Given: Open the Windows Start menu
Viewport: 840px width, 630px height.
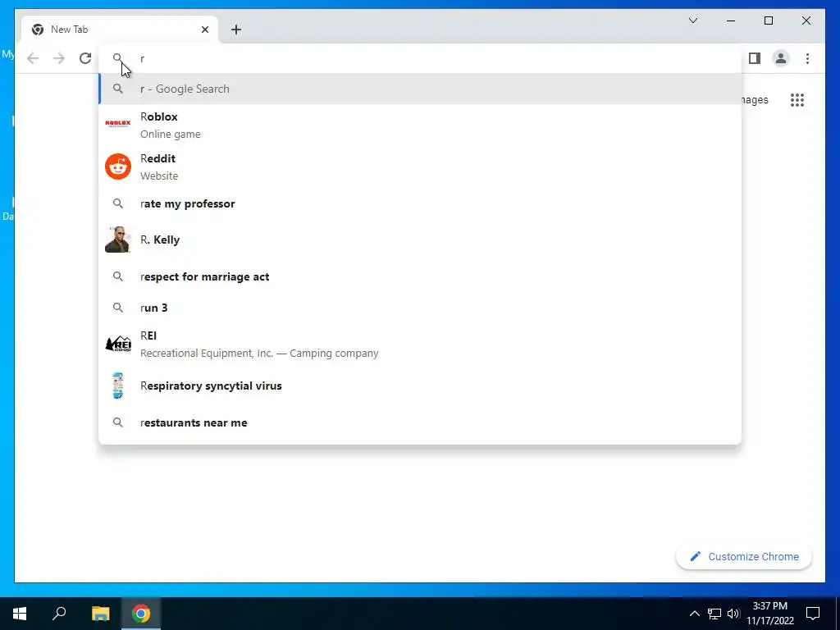Looking at the screenshot, I should 20,614.
